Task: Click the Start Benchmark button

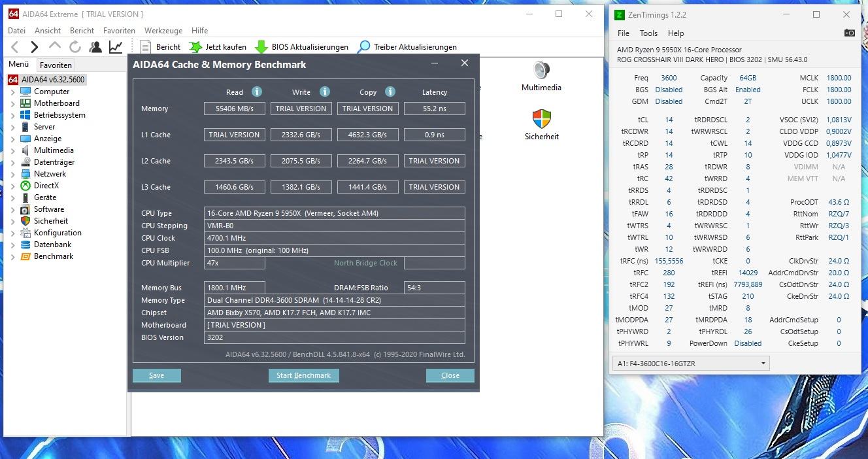Action: 303,375
